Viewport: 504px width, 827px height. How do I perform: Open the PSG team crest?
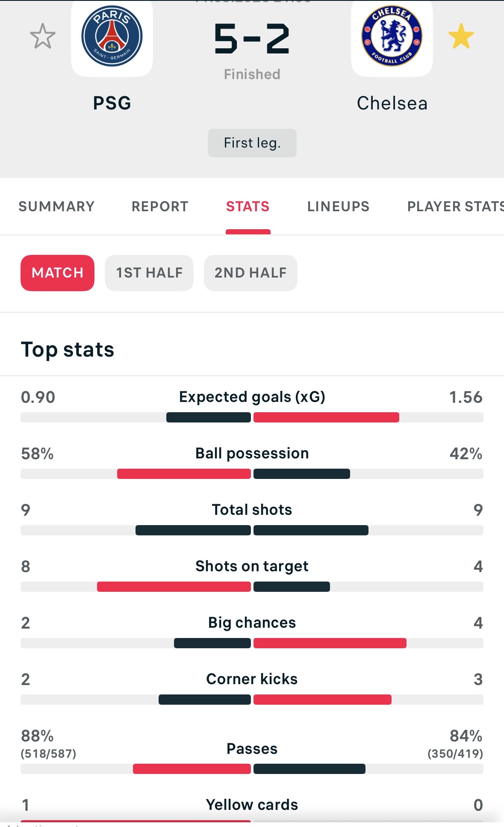pos(112,36)
